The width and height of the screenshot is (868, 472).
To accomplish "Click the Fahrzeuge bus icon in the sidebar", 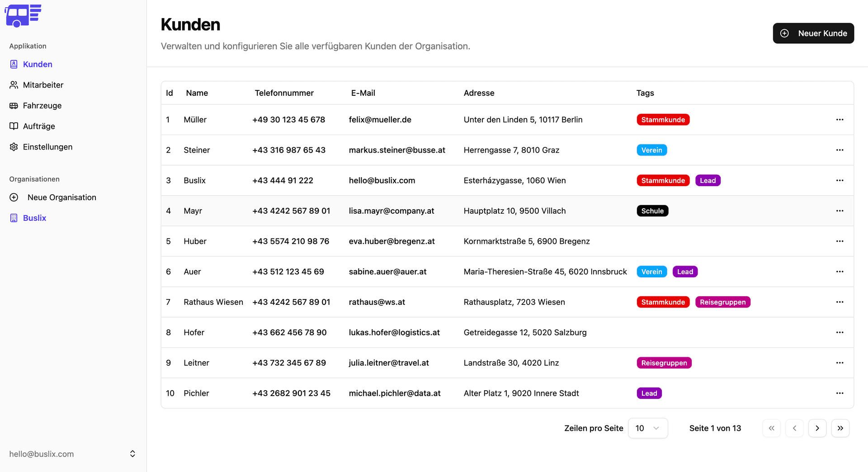I will coord(14,106).
